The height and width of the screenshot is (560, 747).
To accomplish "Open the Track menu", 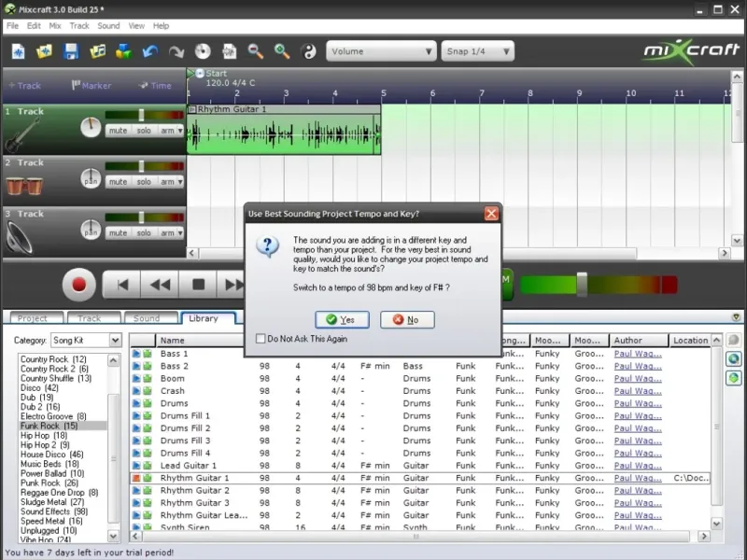I will pos(79,26).
